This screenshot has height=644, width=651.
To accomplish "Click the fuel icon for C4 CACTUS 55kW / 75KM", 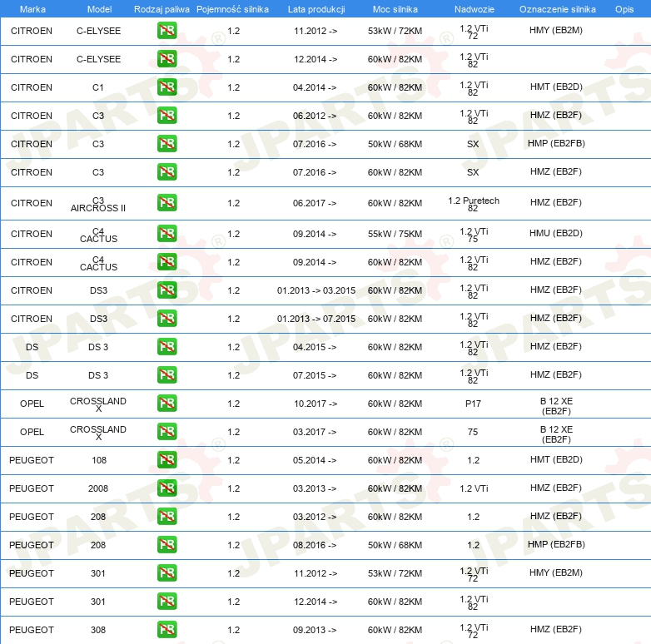I will (x=166, y=234).
